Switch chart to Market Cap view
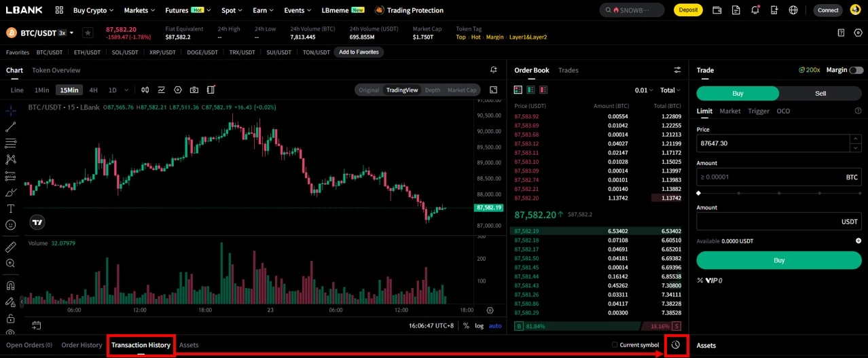Image resolution: width=868 pixels, height=358 pixels. click(462, 90)
